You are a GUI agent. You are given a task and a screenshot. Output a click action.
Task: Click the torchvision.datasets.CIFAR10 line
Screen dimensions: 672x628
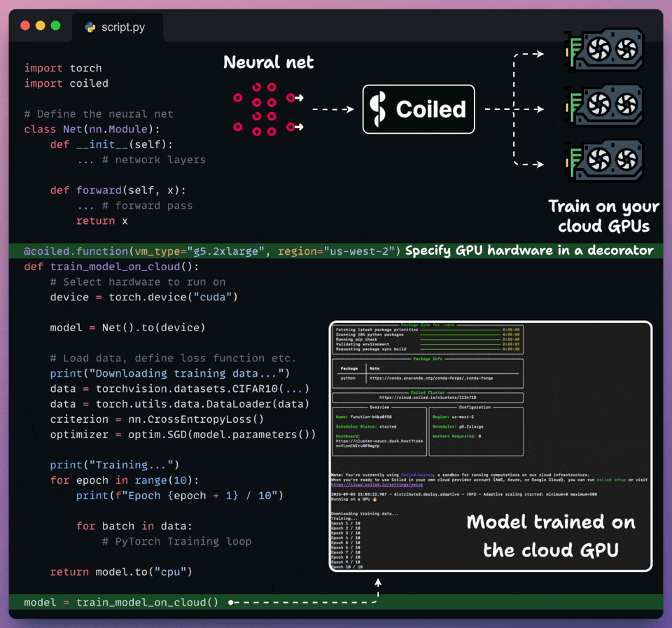(x=180, y=389)
